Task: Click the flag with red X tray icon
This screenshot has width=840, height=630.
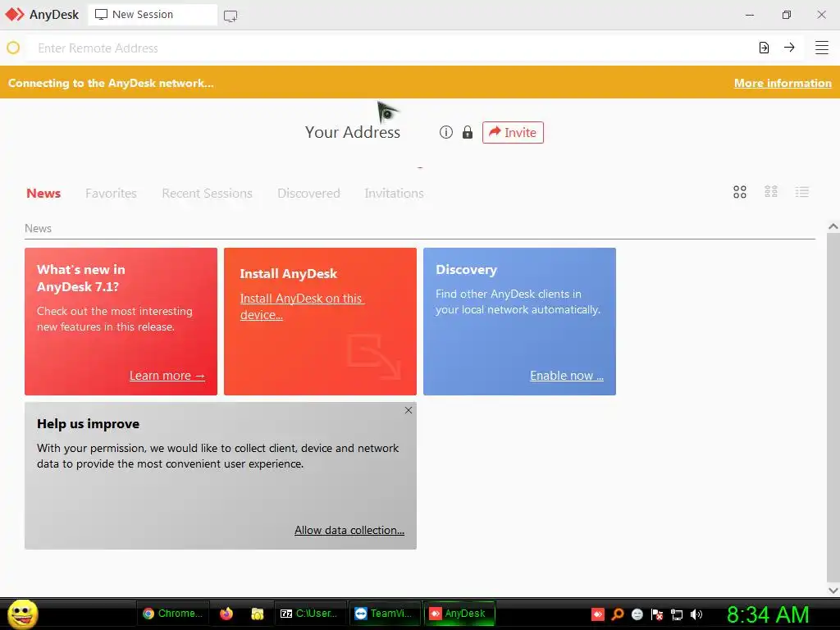Action: (x=657, y=614)
